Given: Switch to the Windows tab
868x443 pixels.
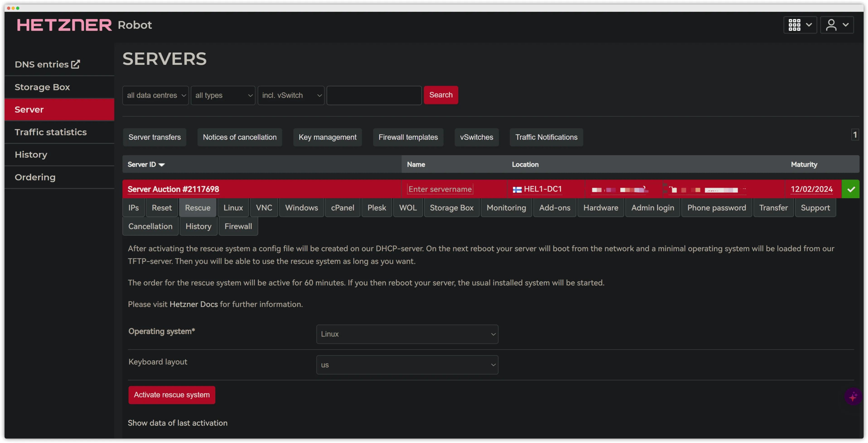Looking at the screenshot, I should click(x=302, y=208).
